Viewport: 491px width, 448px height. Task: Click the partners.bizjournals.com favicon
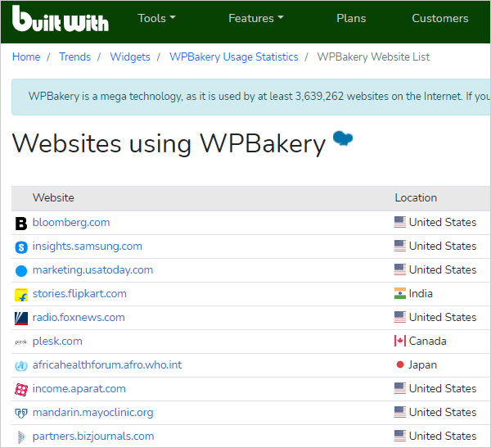21,437
